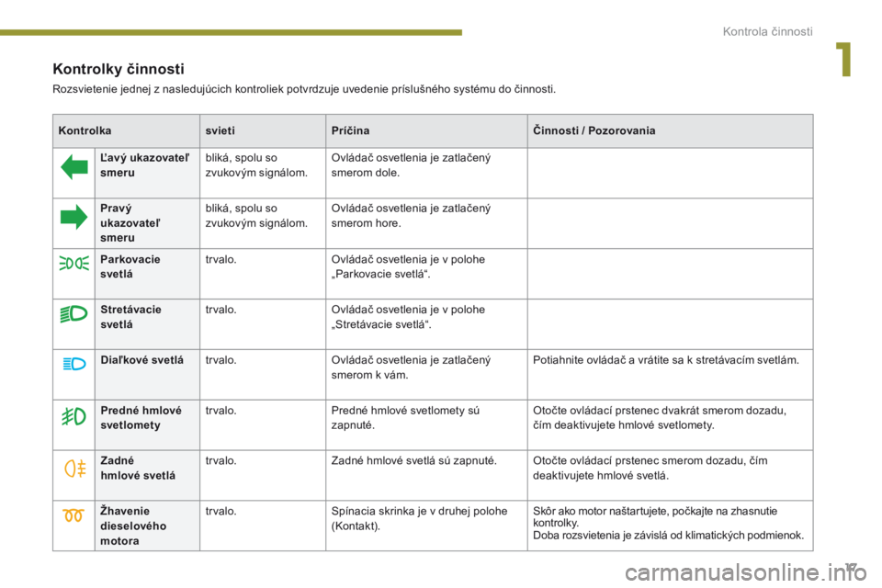Click the rear fog lamps orange icon
Screen dimensions: 882x588
[75, 469]
